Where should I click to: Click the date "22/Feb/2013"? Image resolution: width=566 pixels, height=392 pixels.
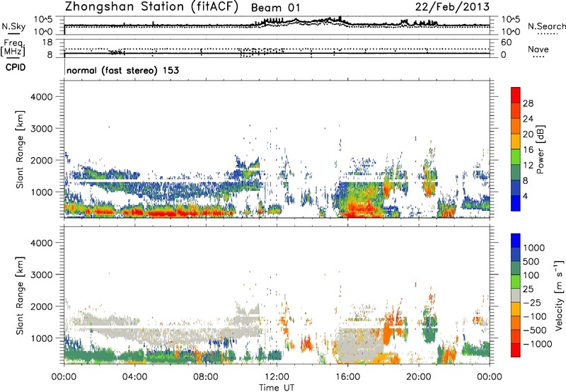pos(452,6)
